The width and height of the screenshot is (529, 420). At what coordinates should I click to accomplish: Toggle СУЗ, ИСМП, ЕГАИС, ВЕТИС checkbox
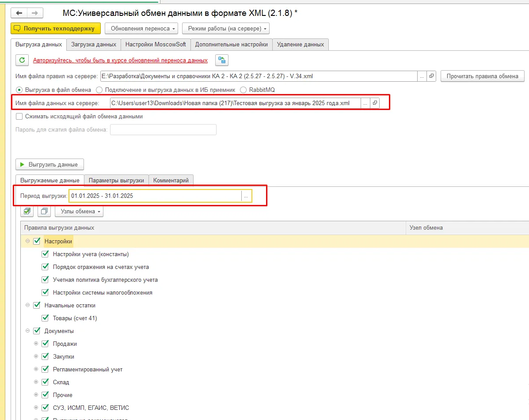coord(45,408)
